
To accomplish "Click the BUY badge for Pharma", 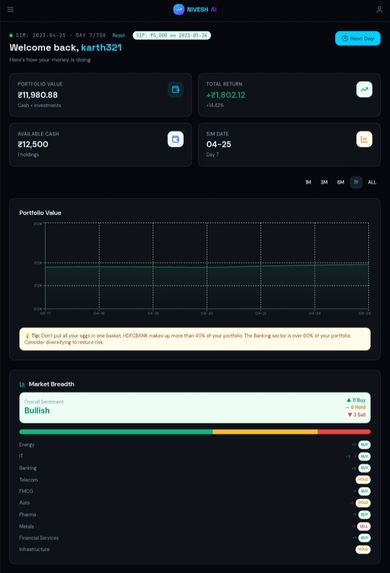I will pos(364,515).
